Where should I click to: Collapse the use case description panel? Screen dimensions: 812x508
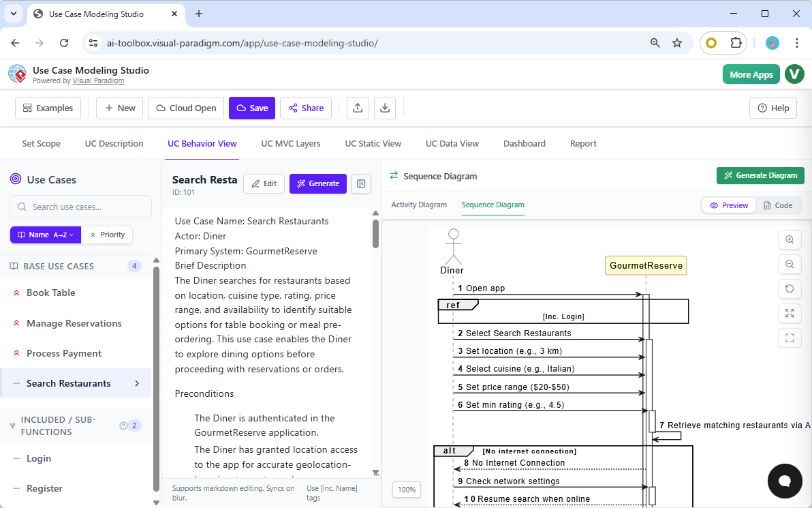point(361,183)
